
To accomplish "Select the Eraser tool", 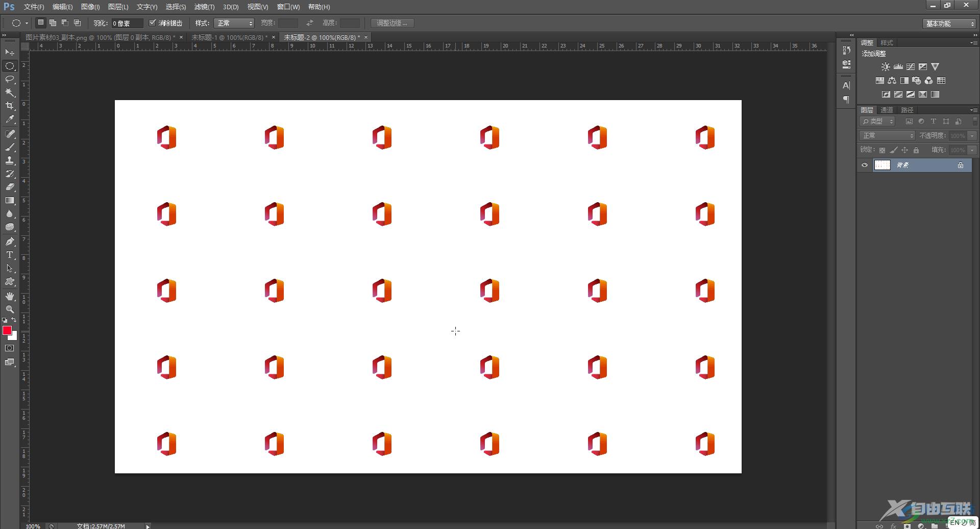I will [x=10, y=187].
